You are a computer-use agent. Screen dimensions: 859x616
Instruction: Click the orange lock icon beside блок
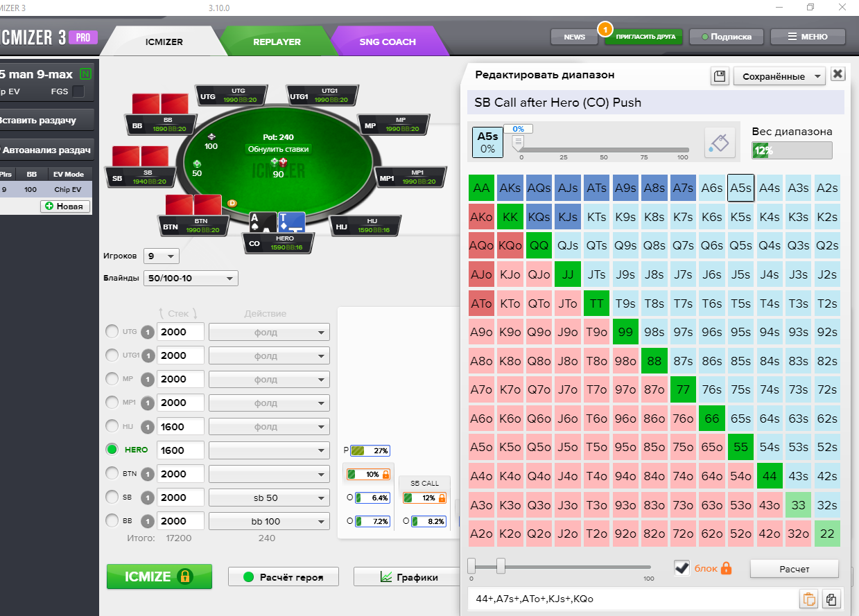point(726,568)
